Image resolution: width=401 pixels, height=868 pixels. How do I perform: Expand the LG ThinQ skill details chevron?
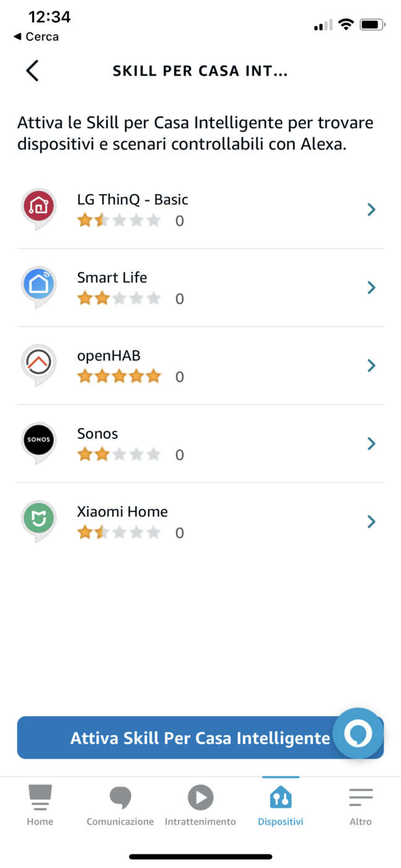click(x=371, y=210)
